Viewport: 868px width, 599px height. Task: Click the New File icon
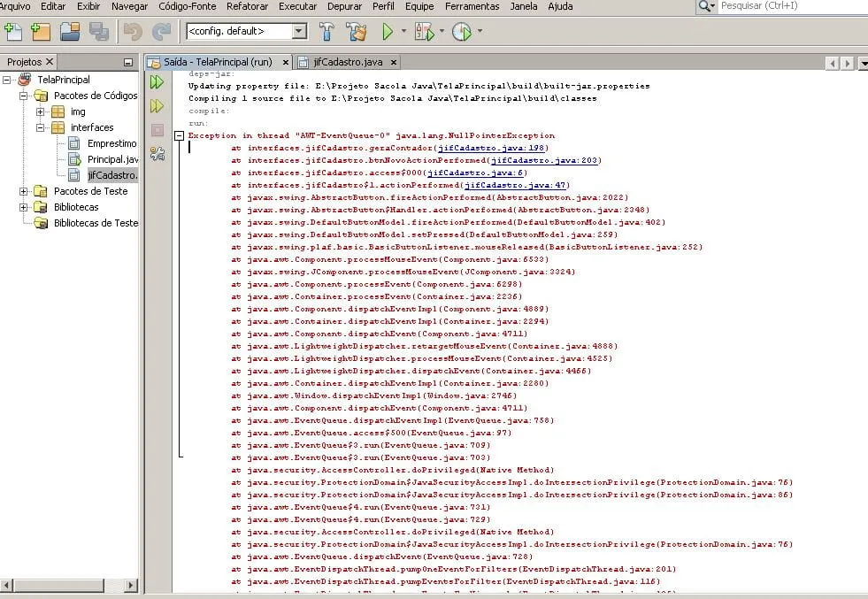12,32
